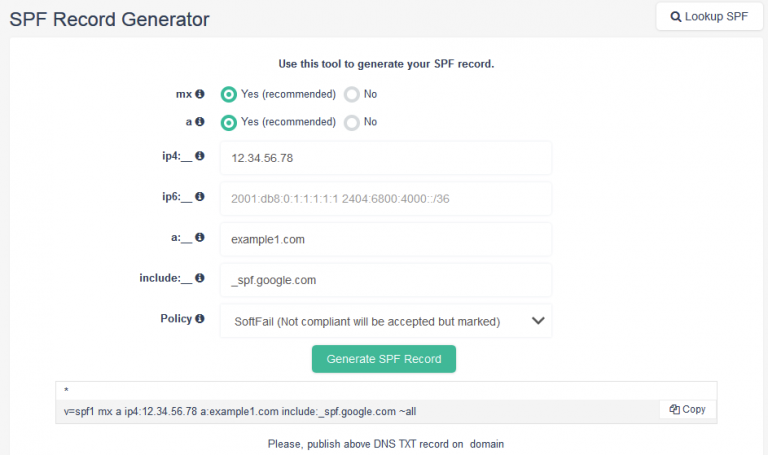Click the ip6 address input field

coord(386,199)
